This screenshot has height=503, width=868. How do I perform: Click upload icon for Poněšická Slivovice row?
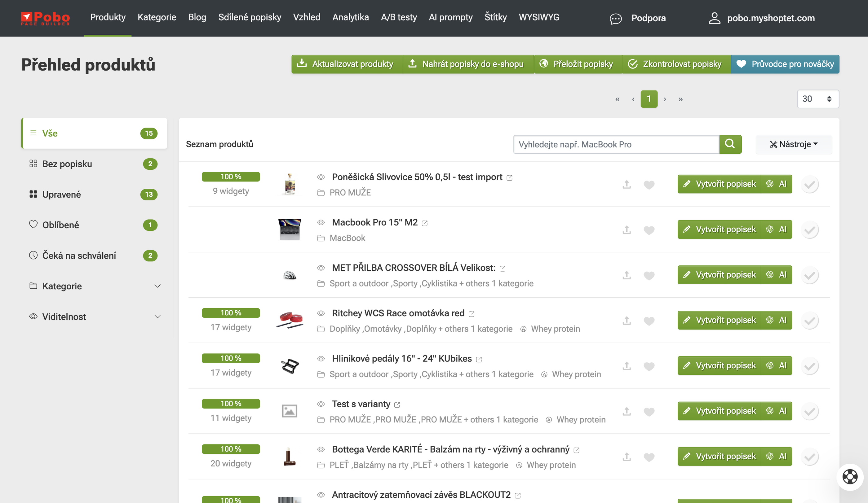(x=627, y=184)
